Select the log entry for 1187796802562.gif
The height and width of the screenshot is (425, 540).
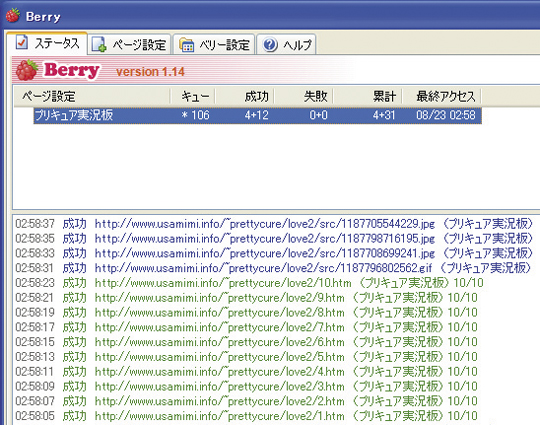pos(273,268)
